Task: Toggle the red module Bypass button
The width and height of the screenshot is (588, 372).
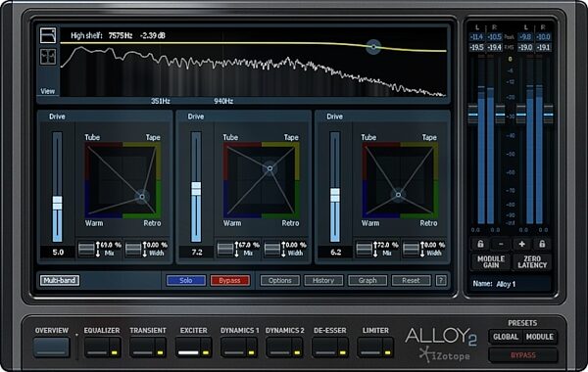Action: (229, 280)
